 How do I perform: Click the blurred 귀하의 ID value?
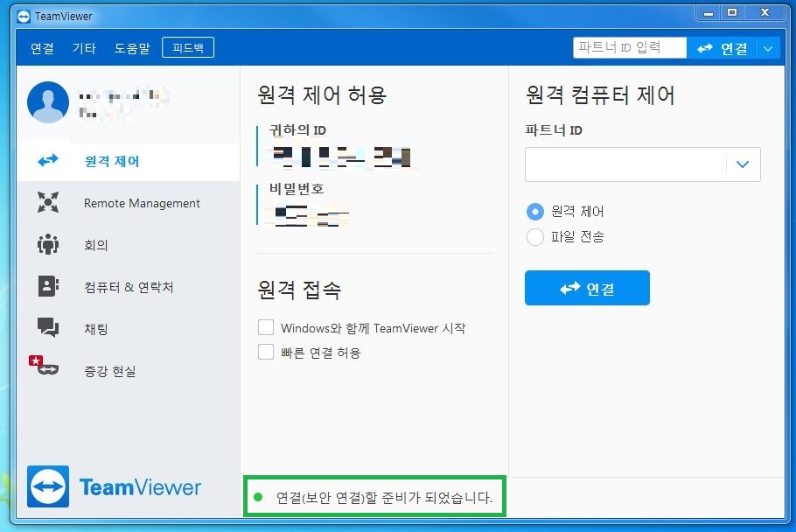pyautogui.click(x=343, y=157)
